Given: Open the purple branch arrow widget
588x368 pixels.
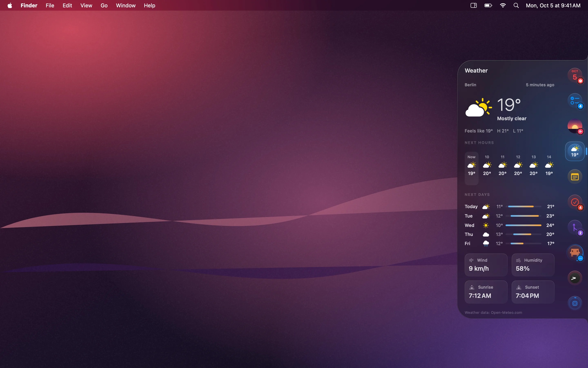Looking at the screenshot, I should pos(575,228).
